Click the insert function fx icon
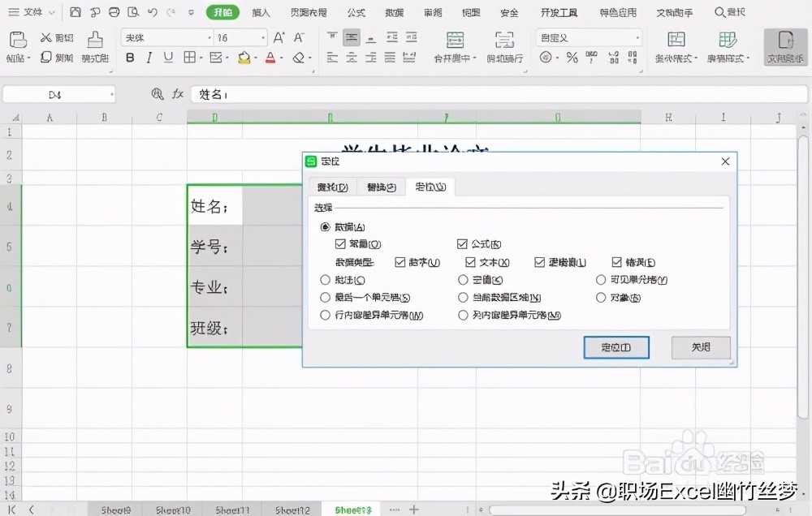Viewport: 812px width, 516px height. click(178, 93)
